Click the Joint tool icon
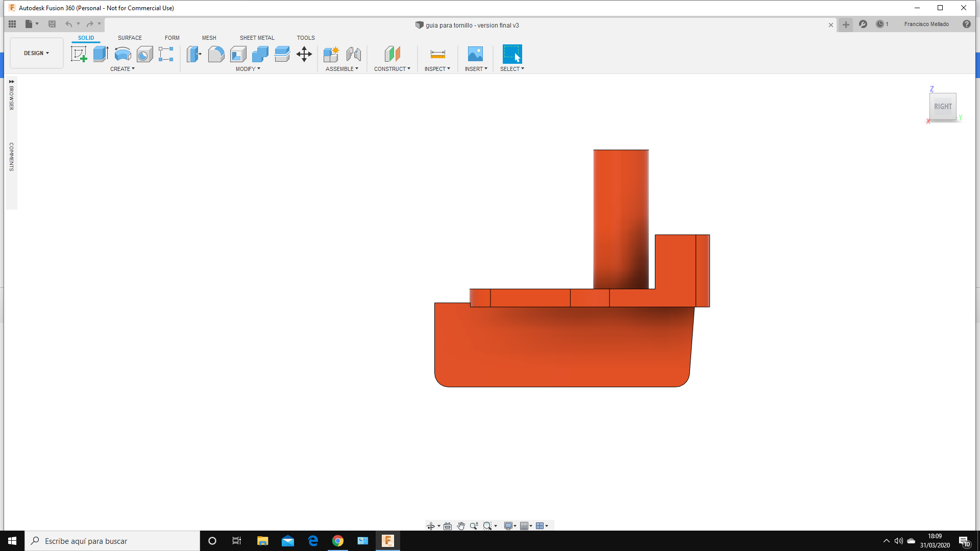The width and height of the screenshot is (980, 551). coord(353,54)
